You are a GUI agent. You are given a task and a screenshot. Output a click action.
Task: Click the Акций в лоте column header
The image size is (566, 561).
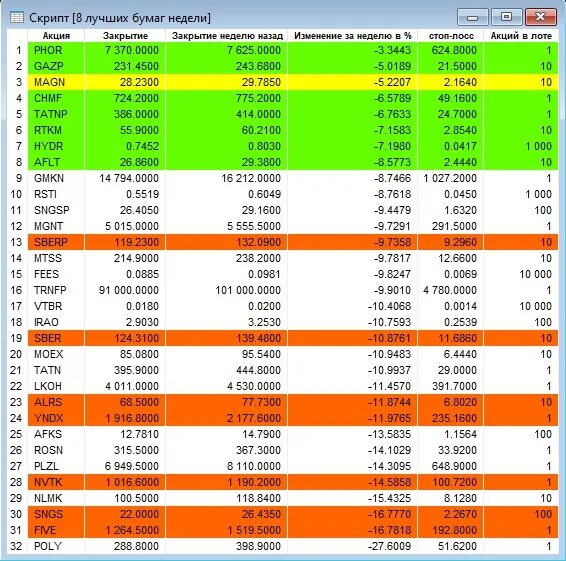521,36
